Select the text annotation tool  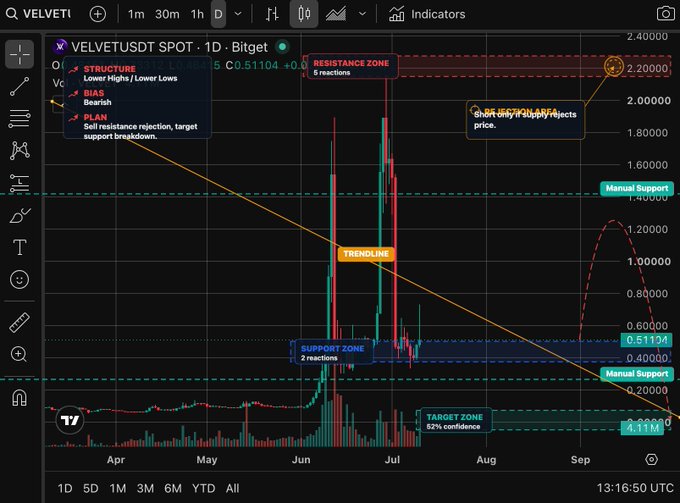coord(20,247)
